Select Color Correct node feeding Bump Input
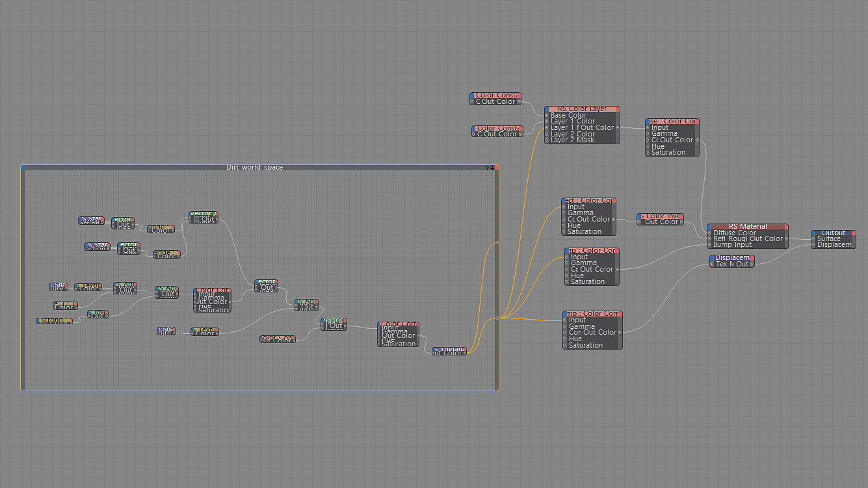Viewport: 868px width, 488px height. tap(592, 266)
